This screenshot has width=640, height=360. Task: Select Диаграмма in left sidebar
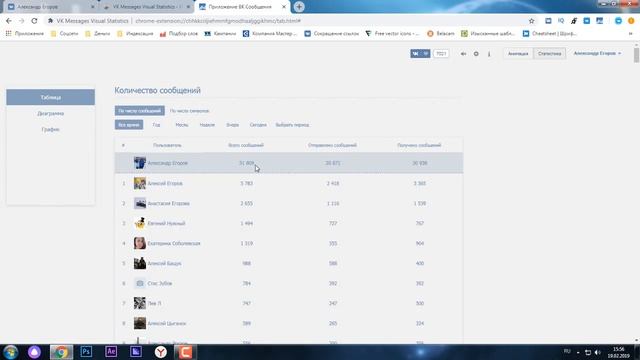tap(51, 113)
